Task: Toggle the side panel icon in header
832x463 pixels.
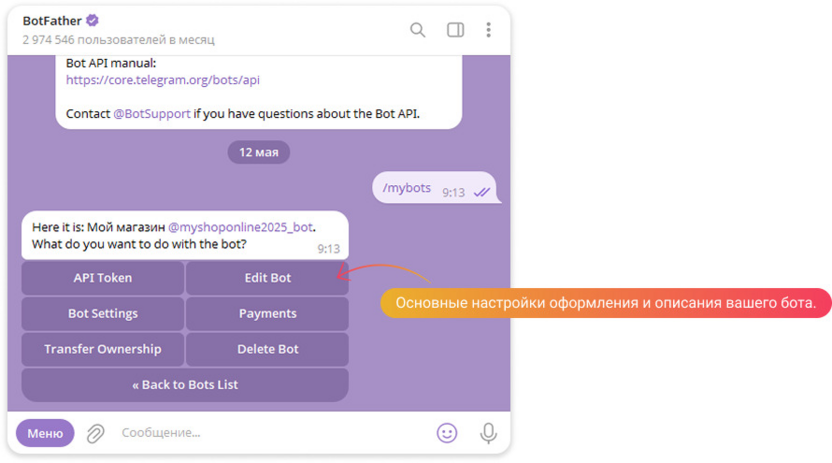Action: [455, 30]
